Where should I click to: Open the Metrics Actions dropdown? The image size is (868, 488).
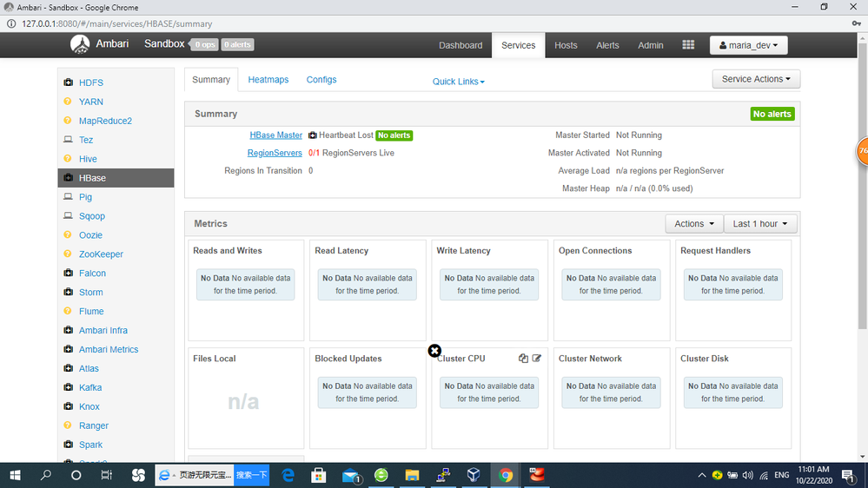pyautogui.click(x=694, y=223)
